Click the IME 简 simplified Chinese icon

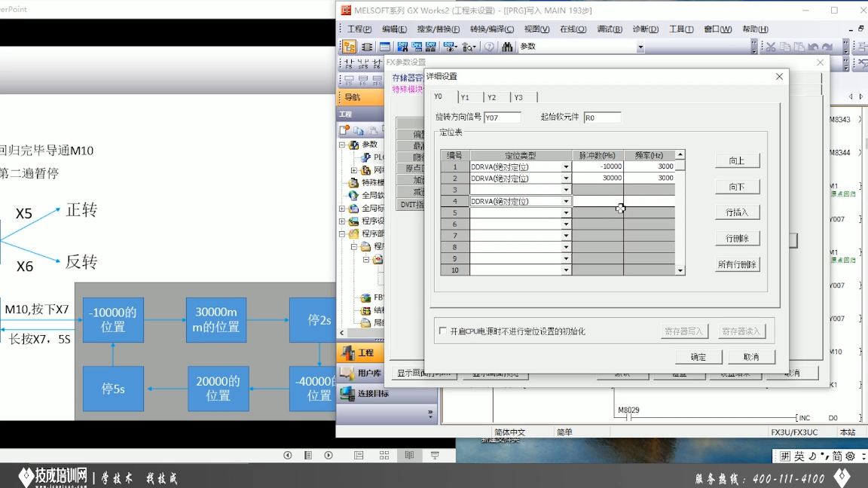(x=837, y=456)
